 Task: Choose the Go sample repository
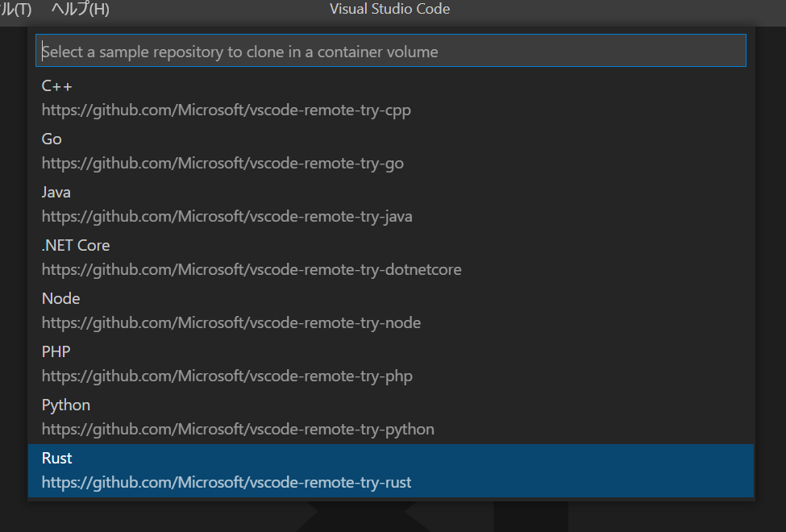(x=391, y=152)
